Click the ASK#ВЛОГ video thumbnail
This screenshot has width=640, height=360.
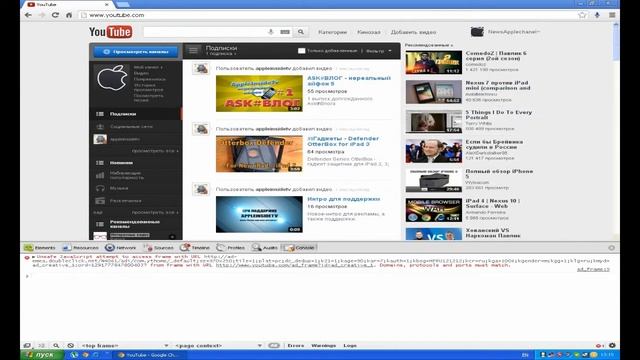click(259, 93)
